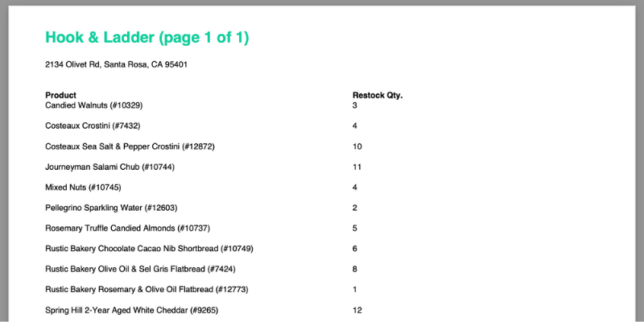Click quantity 6 for Chocolate Cacao Nib Shortbread
Viewport: 644px width, 322px height.
point(355,249)
